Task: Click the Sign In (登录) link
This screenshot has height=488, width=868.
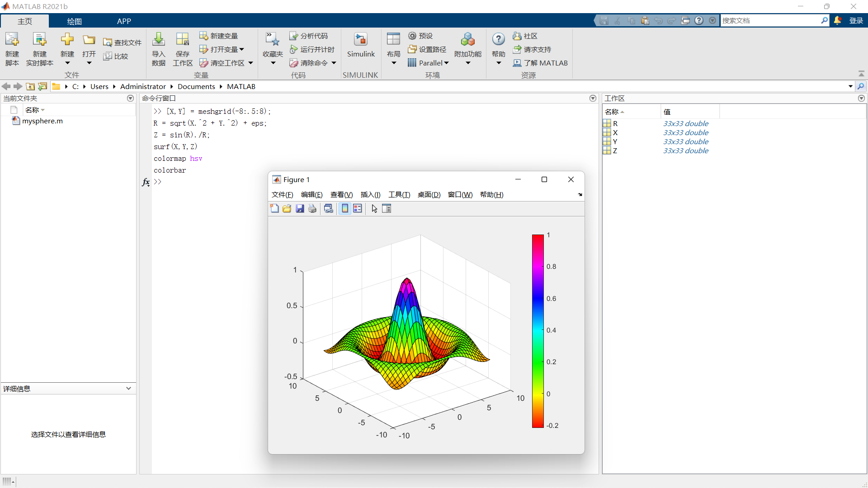Action: point(856,20)
